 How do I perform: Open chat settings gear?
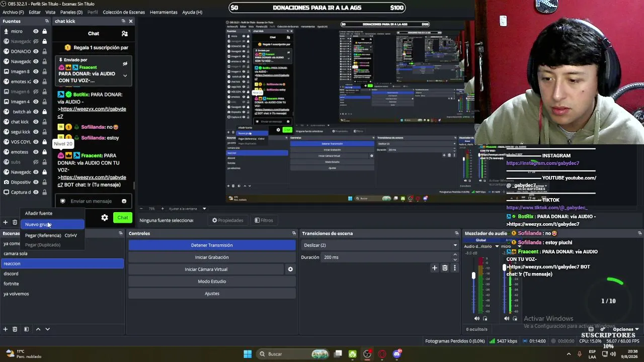pyautogui.click(x=105, y=218)
